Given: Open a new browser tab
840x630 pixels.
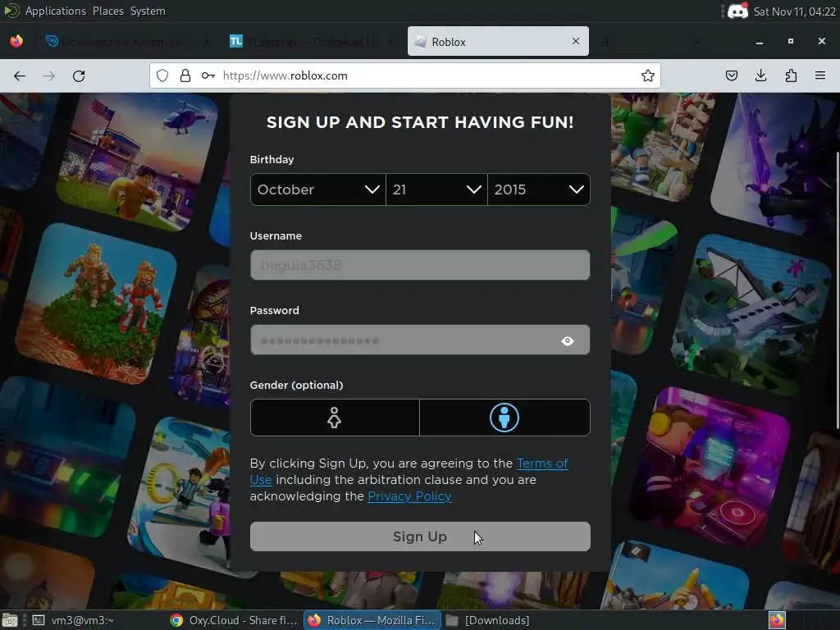Looking at the screenshot, I should tap(606, 41).
